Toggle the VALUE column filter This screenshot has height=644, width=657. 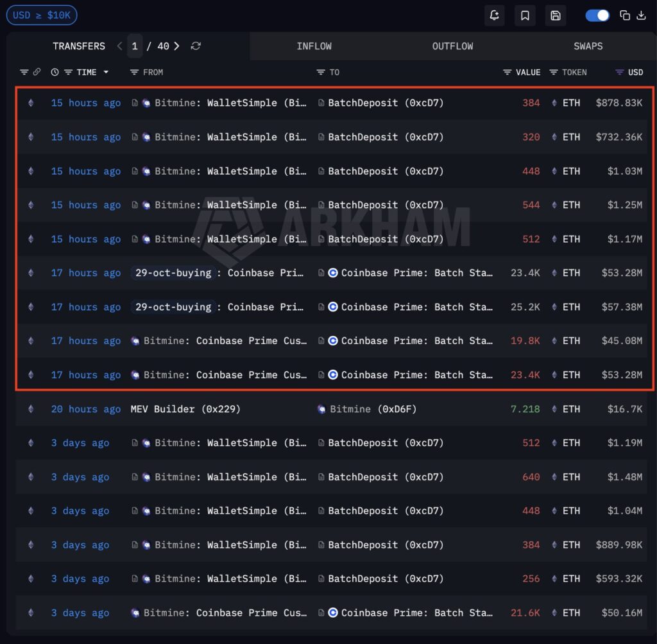point(506,72)
